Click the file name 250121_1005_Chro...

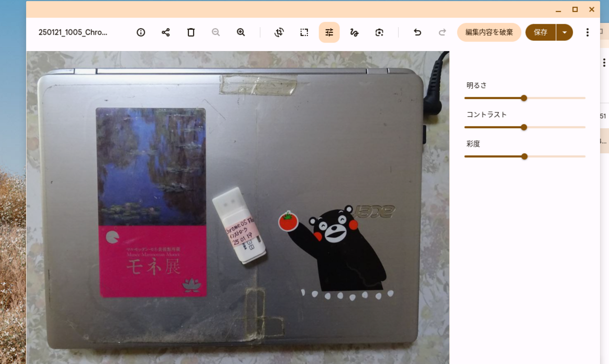point(73,32)
